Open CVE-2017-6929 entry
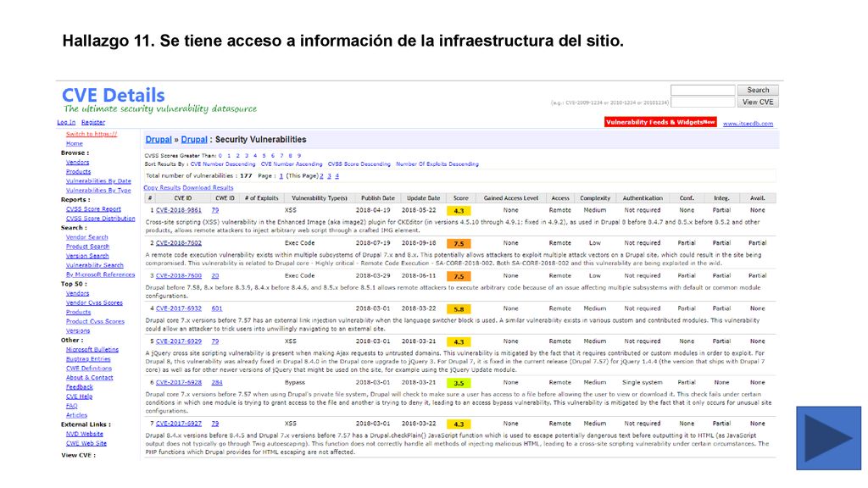Image resolution: width=868 pixels, height=488 pixels. 179,341
